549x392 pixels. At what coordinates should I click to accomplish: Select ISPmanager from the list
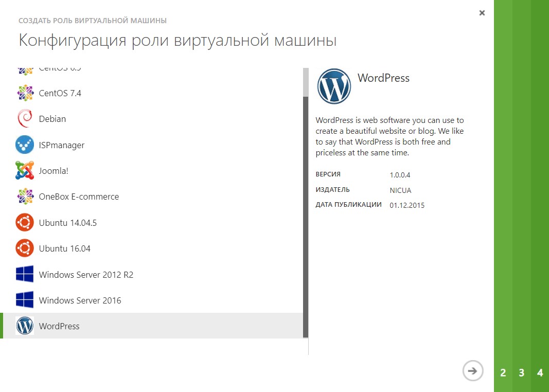tap(152, 145)
